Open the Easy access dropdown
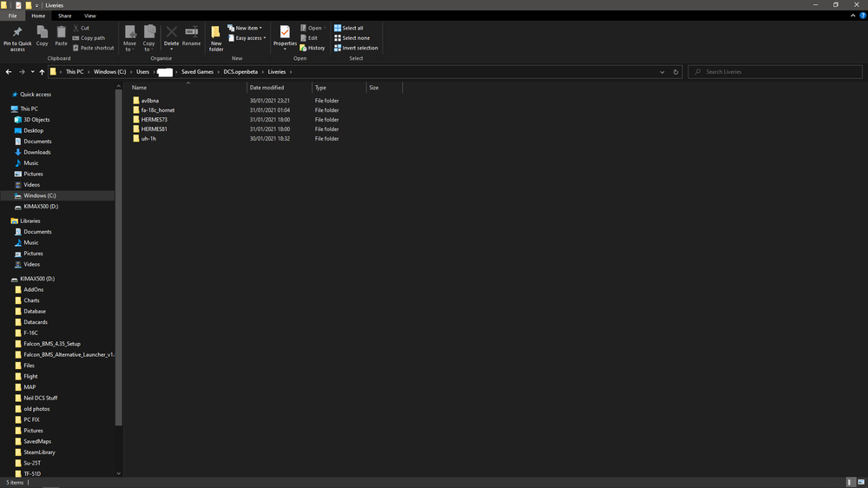 click(247, 37)
